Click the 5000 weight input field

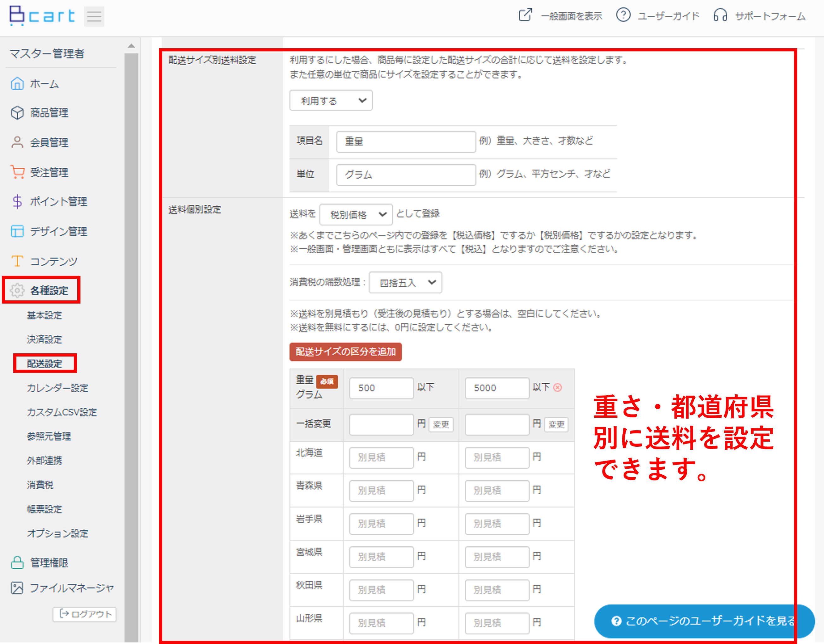[497, 388]
